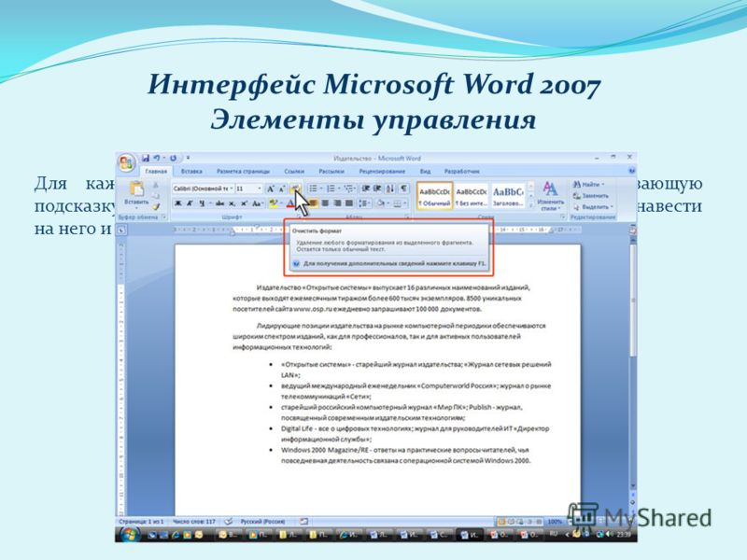
Task: Apply yellow text highlight color
Action: coord(273,203)
